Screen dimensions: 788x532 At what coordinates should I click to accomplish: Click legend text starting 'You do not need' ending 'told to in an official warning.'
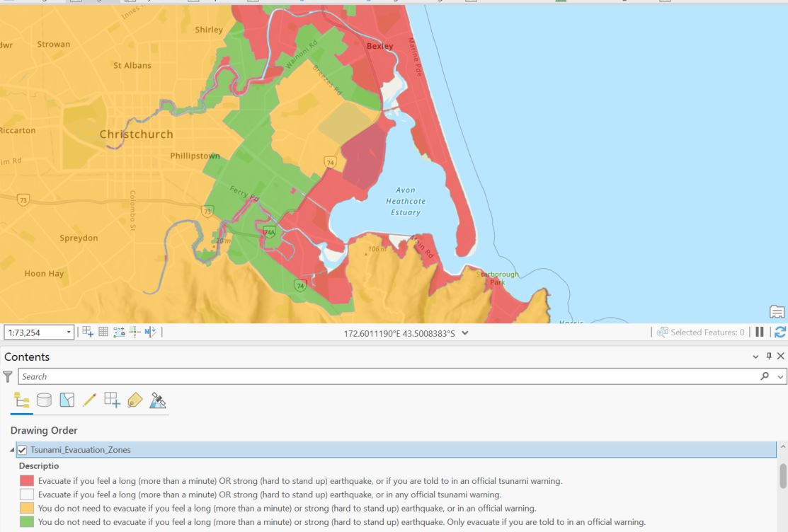pos(342,522)
